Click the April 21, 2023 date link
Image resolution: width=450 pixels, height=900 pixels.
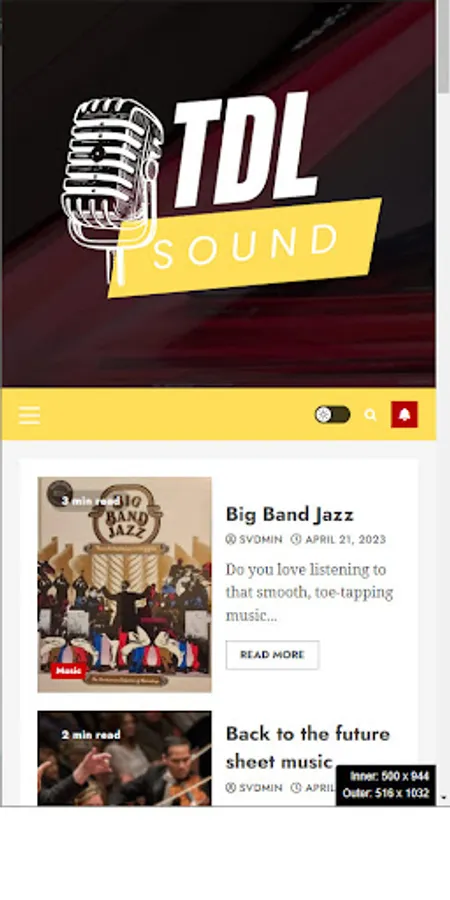[346, 540]
